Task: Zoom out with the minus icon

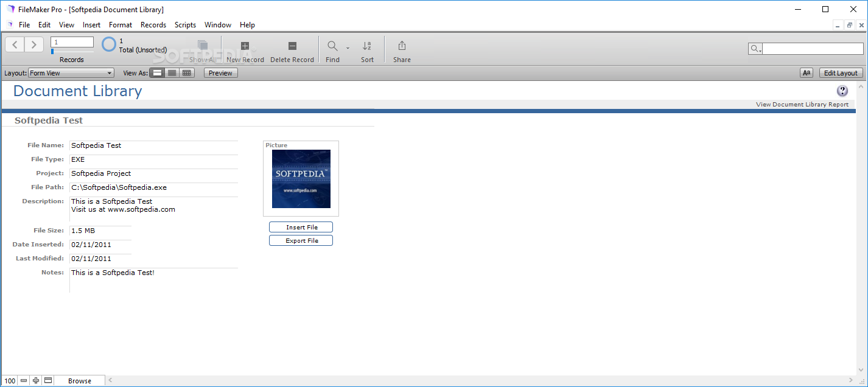Action: tap(24, 381)
